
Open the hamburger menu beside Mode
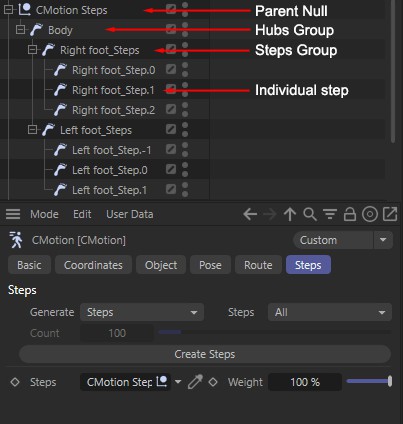tap(13, 214)
